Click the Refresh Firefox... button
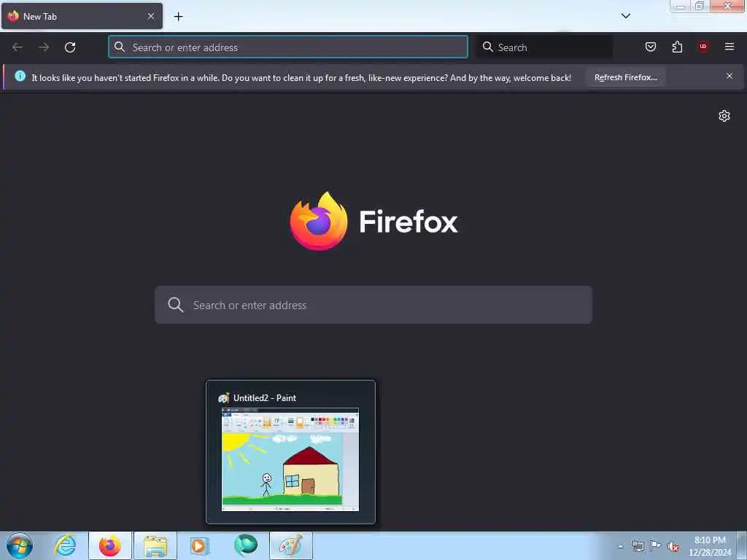This screenshot has height=560, width=747. click(625, 77)
